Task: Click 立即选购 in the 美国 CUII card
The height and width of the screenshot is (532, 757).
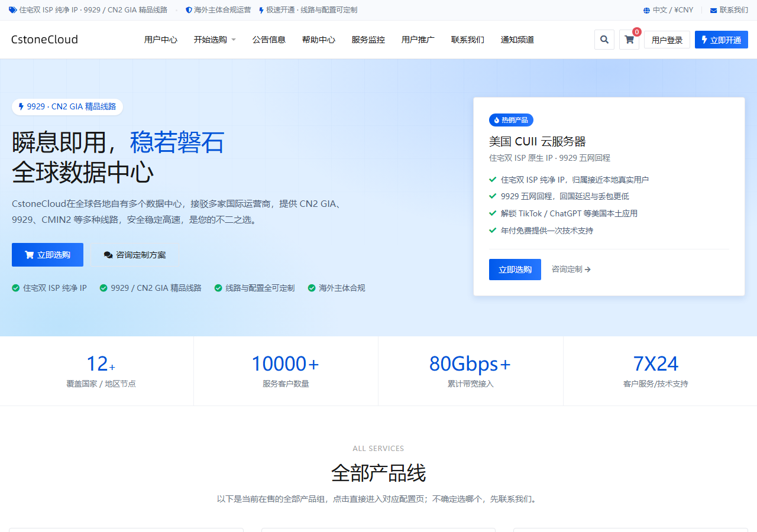Action: [x=515, y=270]
